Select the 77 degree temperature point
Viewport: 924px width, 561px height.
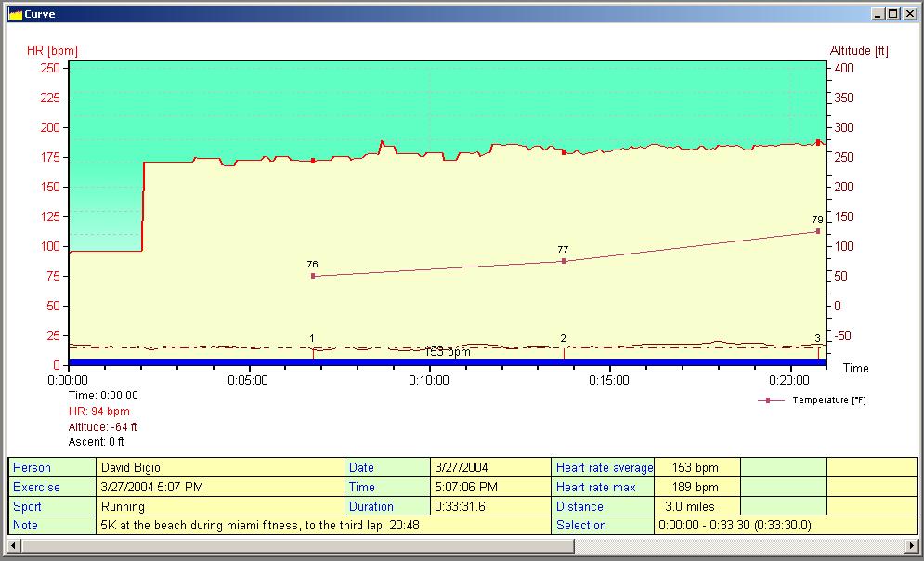(563, 261)
